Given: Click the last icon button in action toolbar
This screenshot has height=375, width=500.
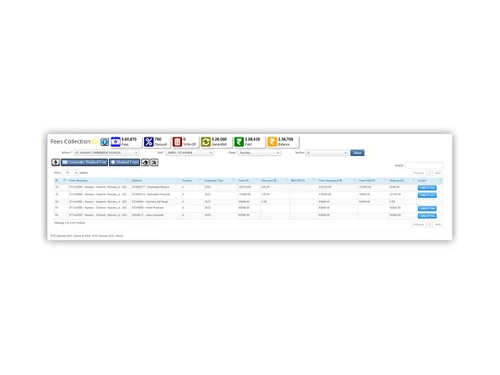Looking at the screenshot, I should click(154, 162).
